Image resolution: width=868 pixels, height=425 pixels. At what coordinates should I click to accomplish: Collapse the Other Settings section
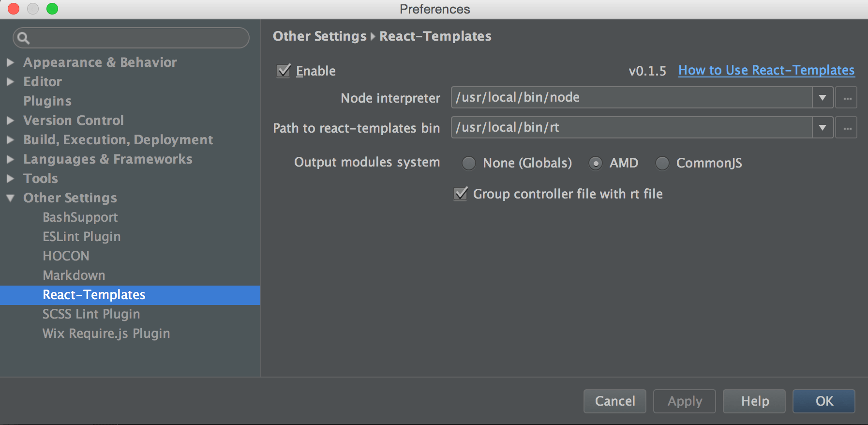tap(11, 197)
